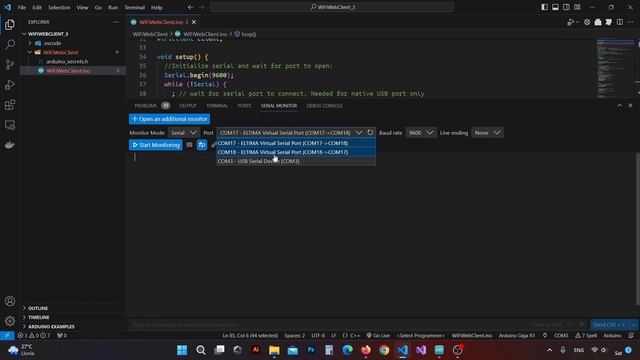Image resolution: width=640 pixels, height=360 pixels.
Task: Open the Search view in activity bar
Action: [x=10, y=44]
